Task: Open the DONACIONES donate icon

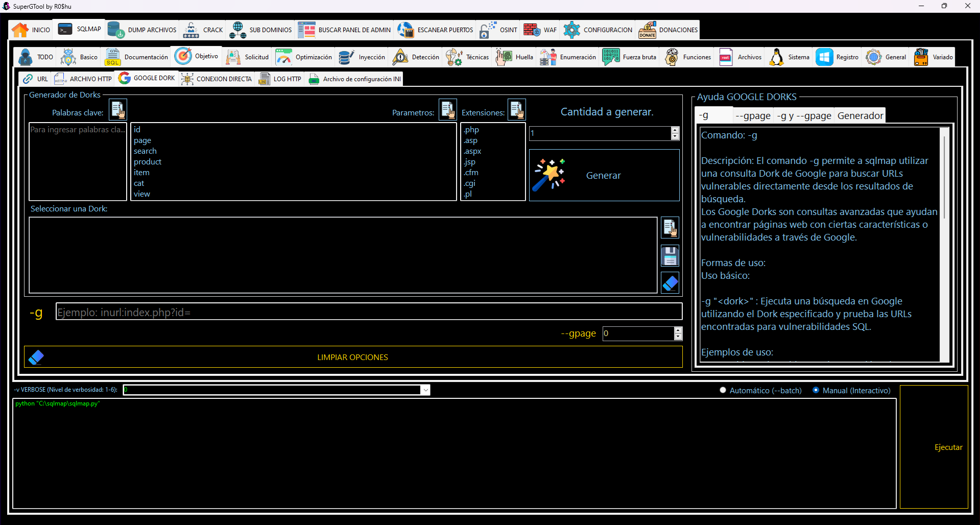Action: click(647, 30)
